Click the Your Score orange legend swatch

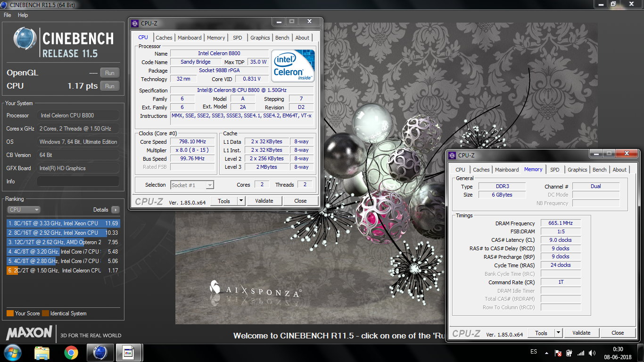(10, 313)
